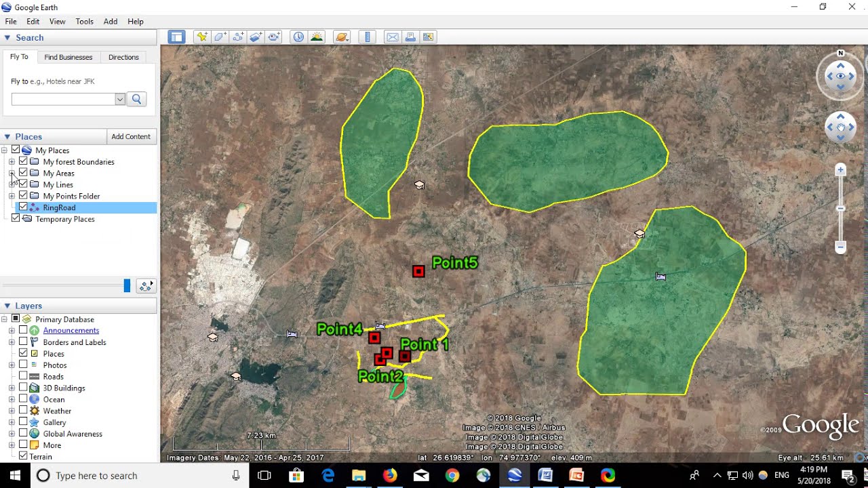Image resolution: width=868 pixels, height=488 pixels.
Task: Click the search magnifier button
Action: [136, 99]
